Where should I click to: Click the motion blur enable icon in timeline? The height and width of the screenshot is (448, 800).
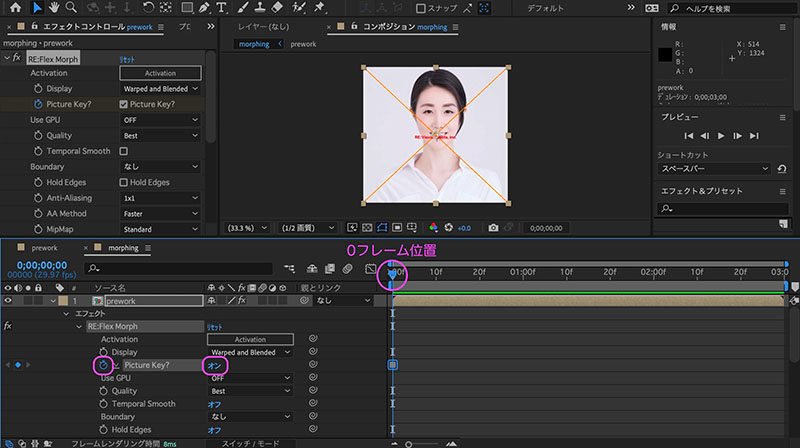[x=347, y=268]
